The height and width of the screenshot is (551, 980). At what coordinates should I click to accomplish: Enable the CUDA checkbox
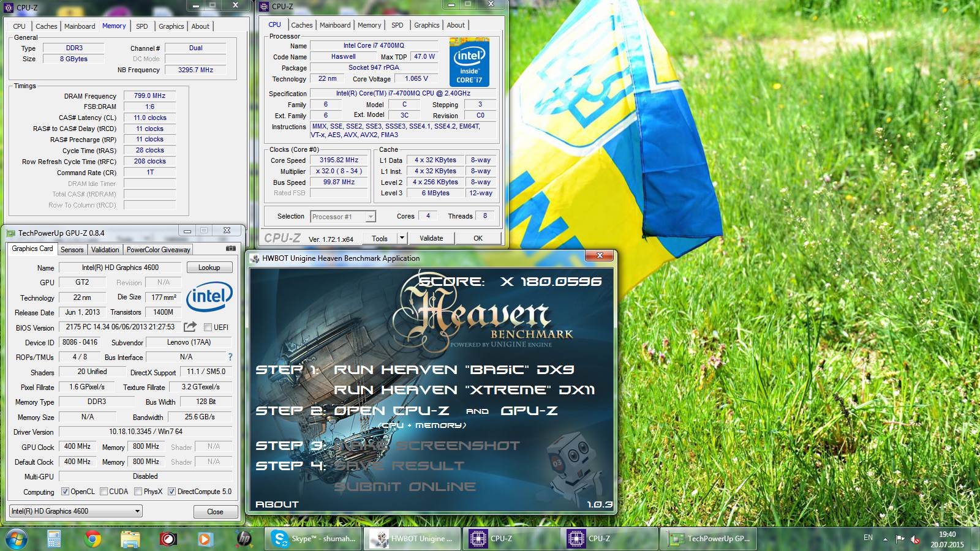pyautogui.click(x=104, y=492)
